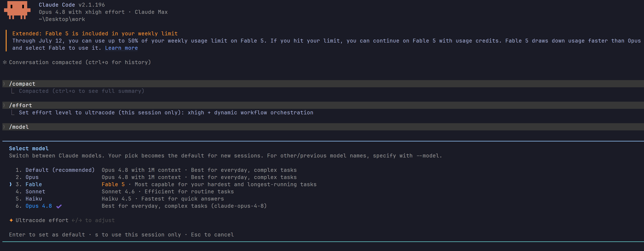Image resolution: width=644 pixels, height=251 pixels.
Task: Click the prompt chevron beside /compact
Action: pyautogui.click(x=4, y=84)
